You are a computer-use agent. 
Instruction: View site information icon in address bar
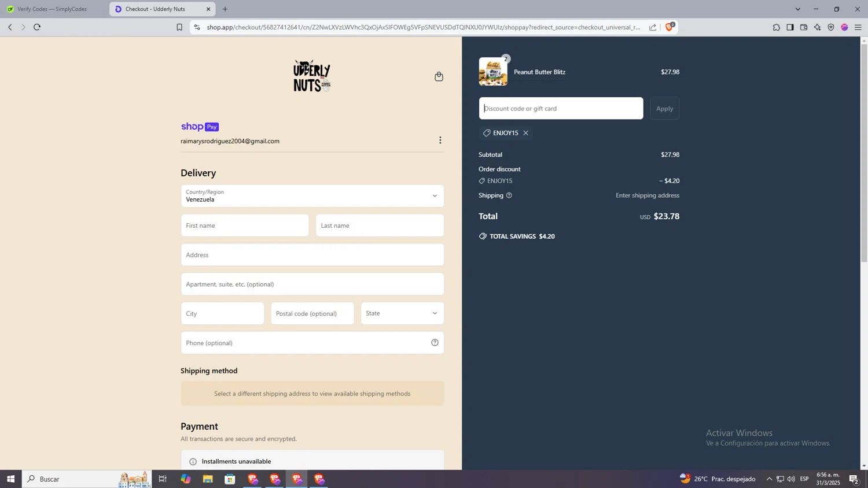(197, 27)
